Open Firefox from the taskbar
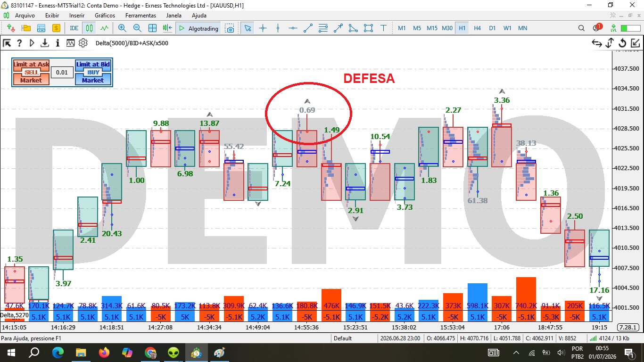This screenshot has width=644, height=362. pyautogui.click(x=104, y=353)
